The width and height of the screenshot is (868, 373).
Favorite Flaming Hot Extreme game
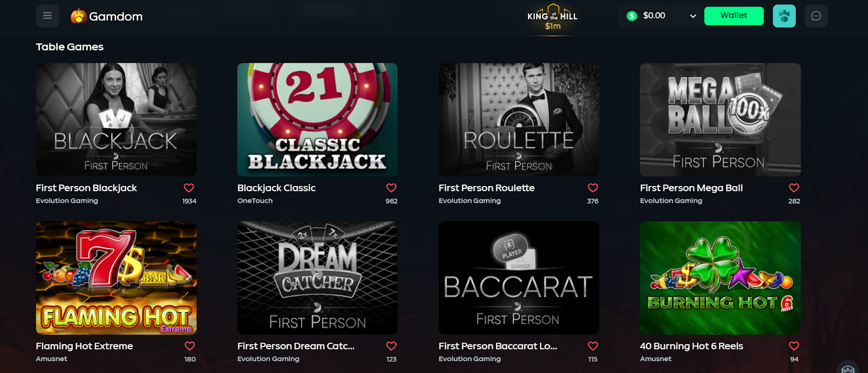(x=189, y=346)
